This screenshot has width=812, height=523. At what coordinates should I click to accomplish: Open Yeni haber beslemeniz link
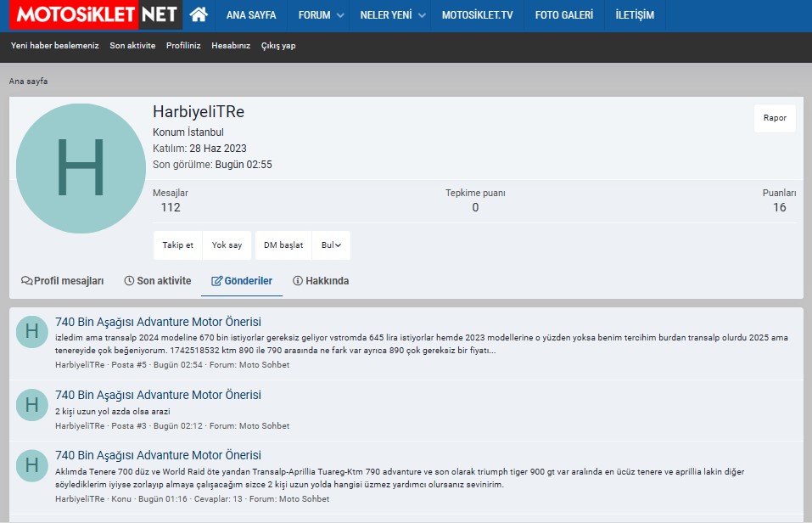[x=55, y=46]
